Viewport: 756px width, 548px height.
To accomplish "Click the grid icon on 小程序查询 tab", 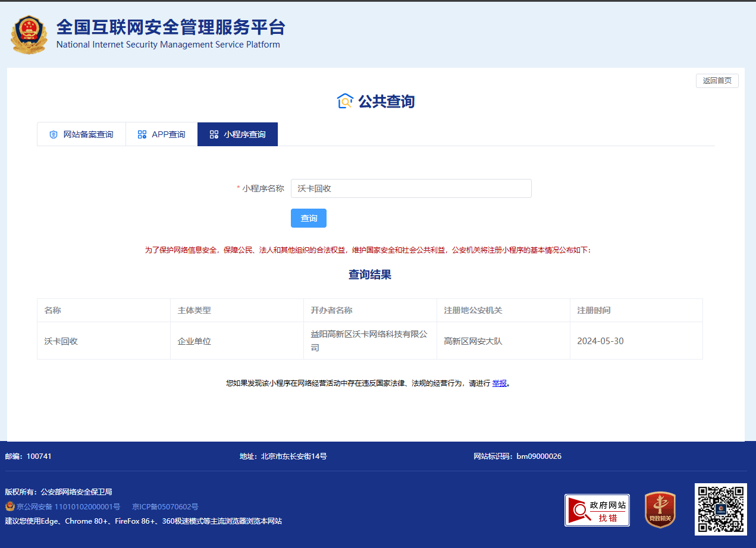I will (x=214, y=134).
